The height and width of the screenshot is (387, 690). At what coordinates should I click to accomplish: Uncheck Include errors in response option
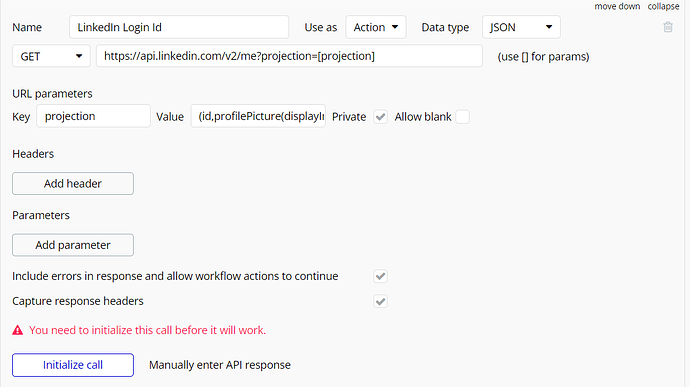pos(380,276)
